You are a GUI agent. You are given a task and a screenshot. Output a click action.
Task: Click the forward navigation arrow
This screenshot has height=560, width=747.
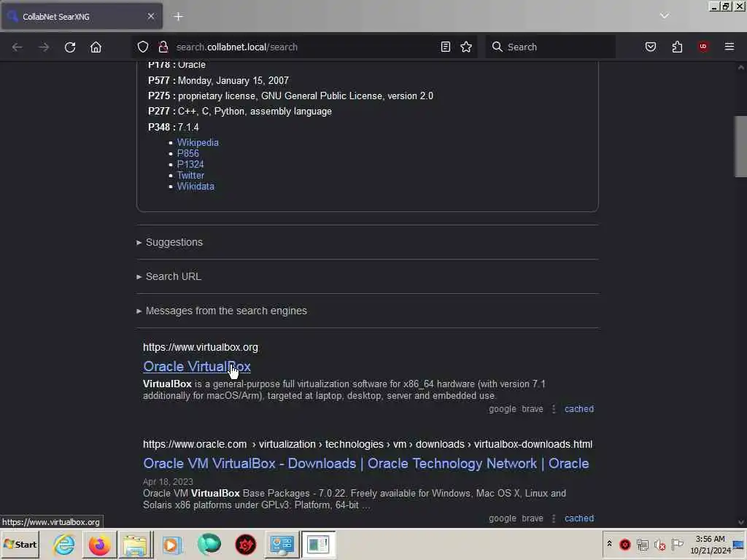tap(44, 47)
